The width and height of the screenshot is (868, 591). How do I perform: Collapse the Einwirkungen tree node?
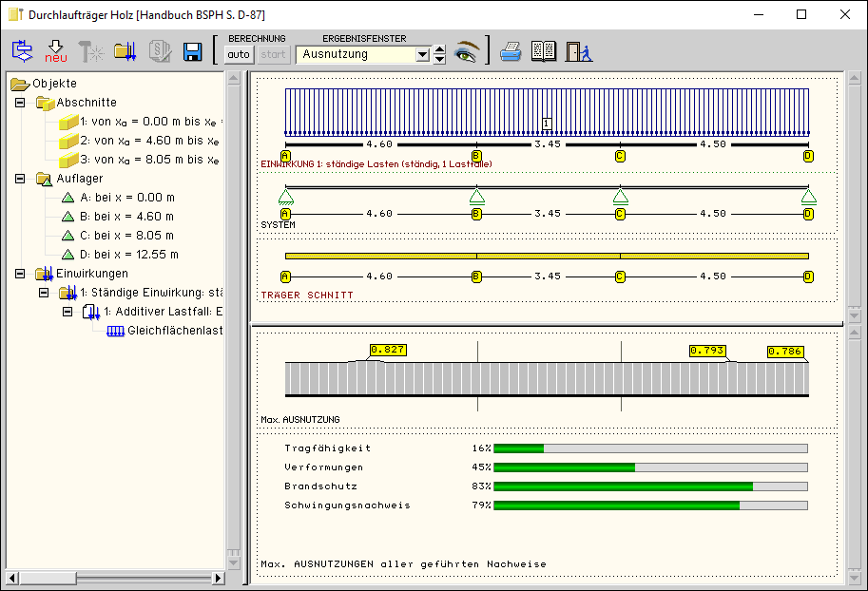point(21,274)
